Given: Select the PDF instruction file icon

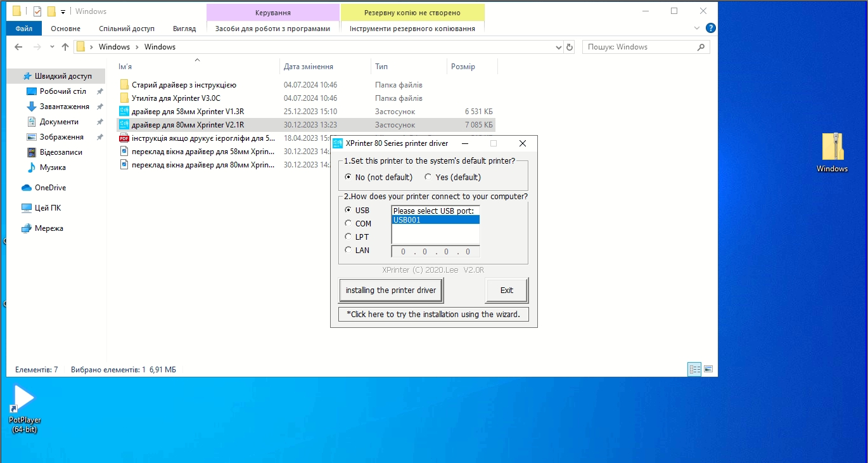Looking at the screenshot, I should click(x=124, y=138).
